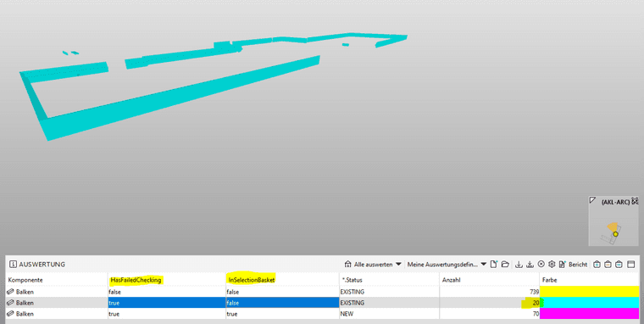Sort by the Anzahl column header
644x324 pixels.
point(489,280)
